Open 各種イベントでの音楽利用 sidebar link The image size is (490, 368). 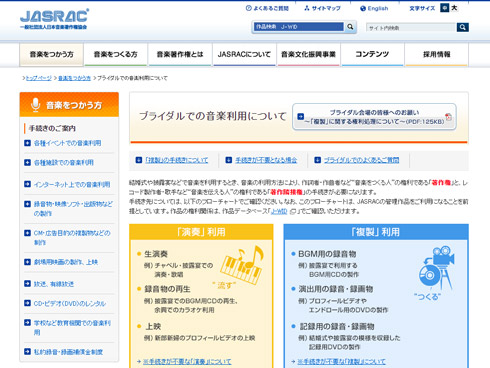[67, 143]
